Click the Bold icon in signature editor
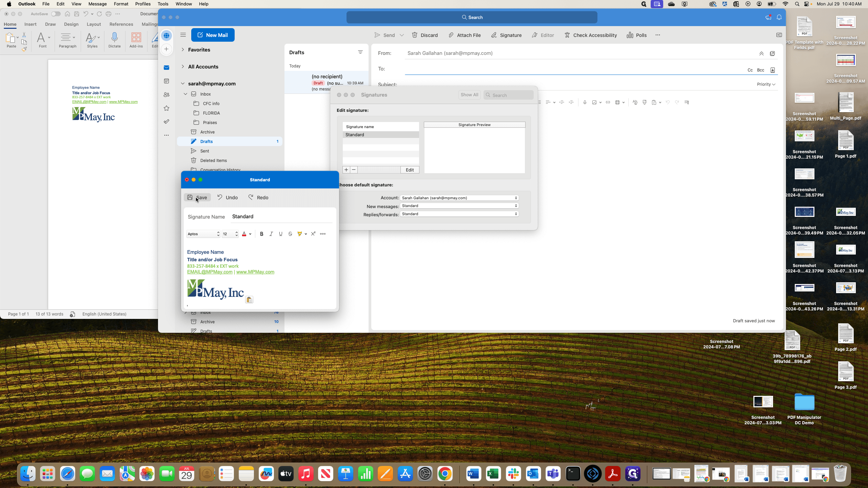This screenshot has width=868, height=488. point(261,234)
